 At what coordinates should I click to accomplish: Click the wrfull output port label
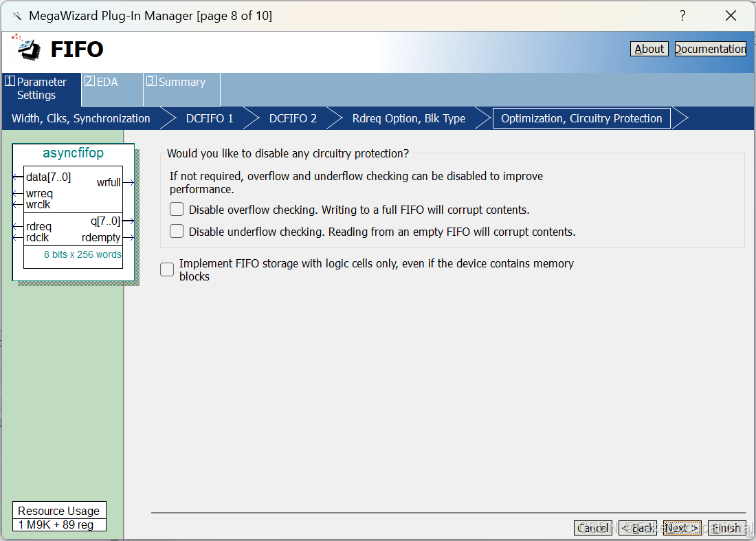pyautogui.click(x=109, y=182)
